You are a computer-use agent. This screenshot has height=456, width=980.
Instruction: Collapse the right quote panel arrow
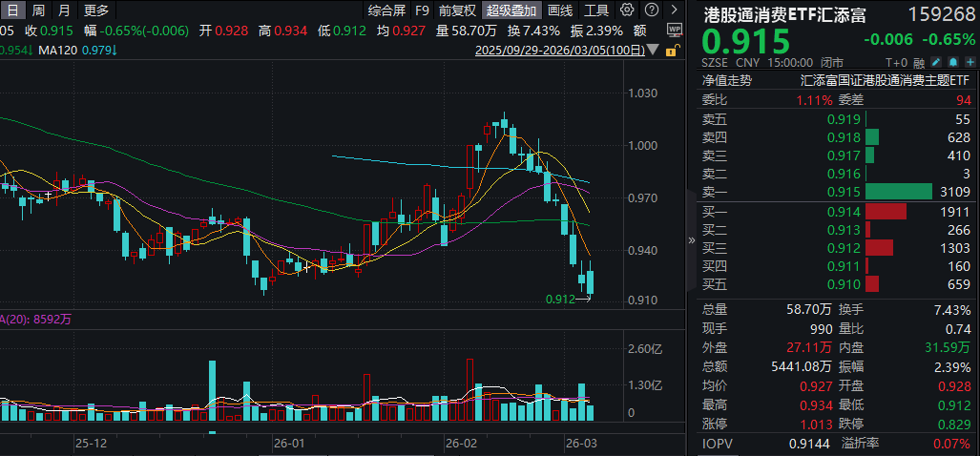point(693,242)
